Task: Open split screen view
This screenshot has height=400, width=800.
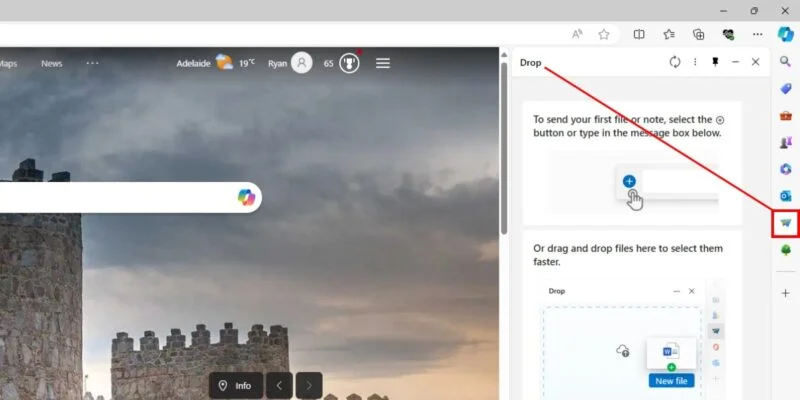Action: pyautogui.click(x=639, y=34)
